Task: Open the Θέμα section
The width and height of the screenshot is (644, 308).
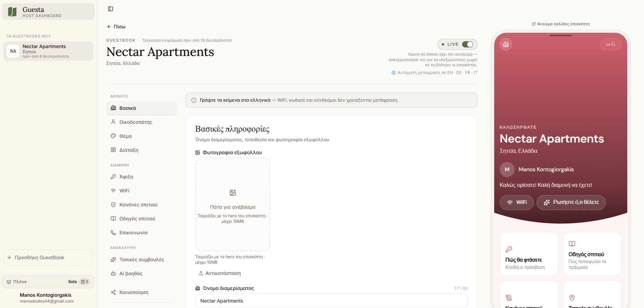Action: tap(142, 136)
